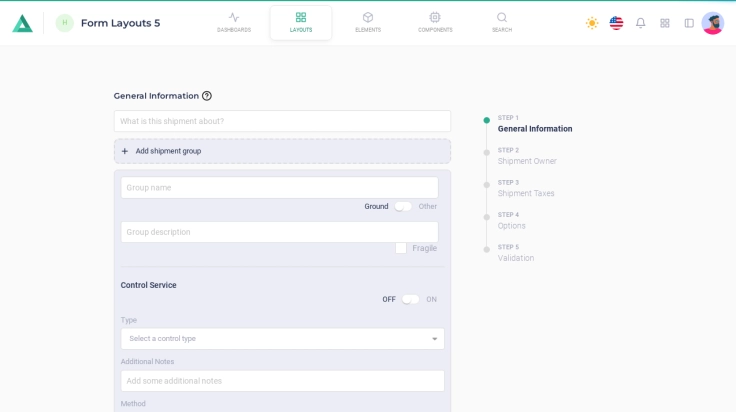This screenshot has height=412, width=736.
Task: Expand the Select a control type dropdown
Action: pyautogui.click(x=282, y=339)
